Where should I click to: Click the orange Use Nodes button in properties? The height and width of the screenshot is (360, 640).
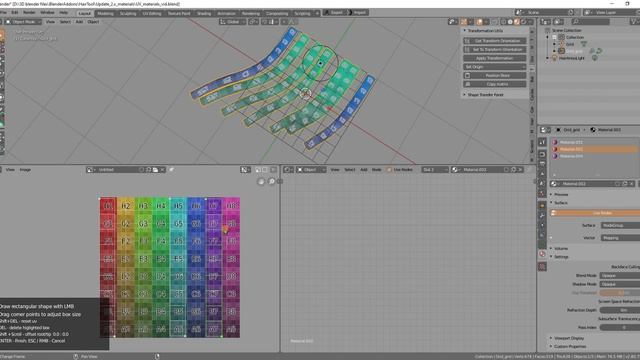pos(596,213)
